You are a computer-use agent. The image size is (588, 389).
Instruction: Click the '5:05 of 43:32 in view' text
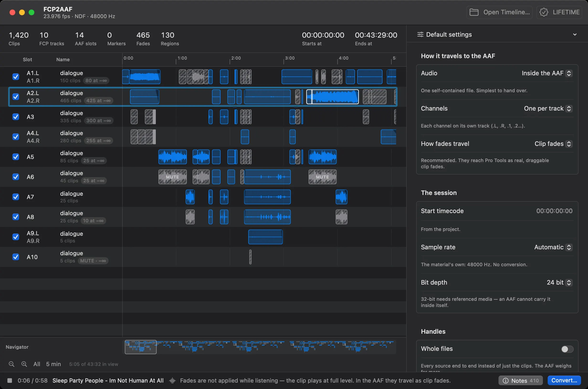[94, 364]
